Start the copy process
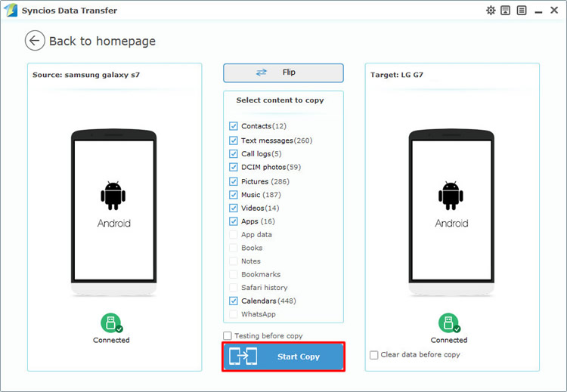Image resolution: width=567 pixels, height=392 pixels. click(x=283, y=357)
